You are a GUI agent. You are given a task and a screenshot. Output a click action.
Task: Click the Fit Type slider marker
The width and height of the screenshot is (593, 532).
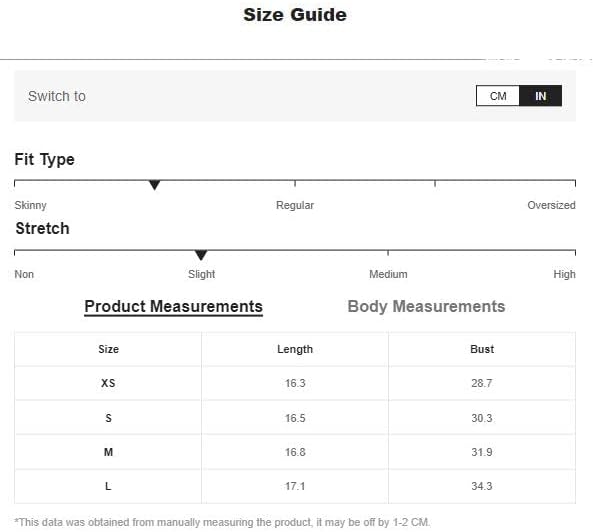click(x=154, y=185)
